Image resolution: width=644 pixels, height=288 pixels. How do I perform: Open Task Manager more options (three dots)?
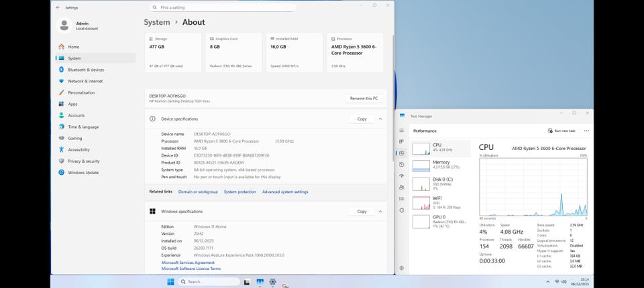pyautogui.click(x=586, y=131)
